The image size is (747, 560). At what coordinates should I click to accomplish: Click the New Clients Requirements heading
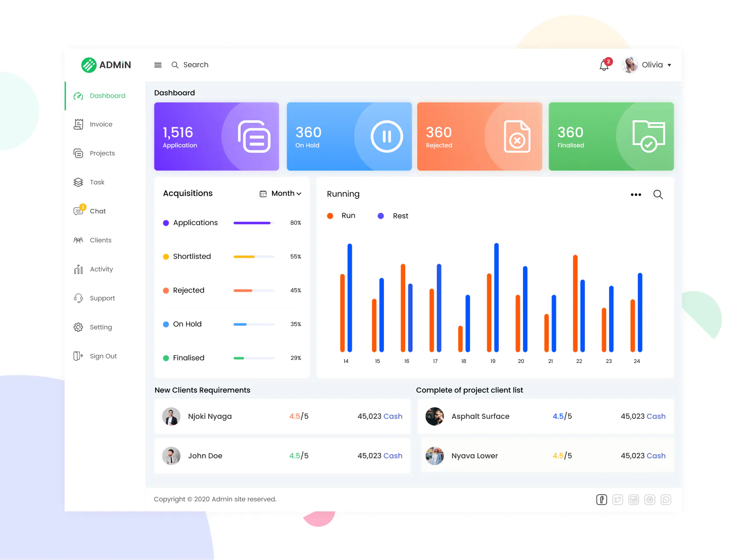202,390
